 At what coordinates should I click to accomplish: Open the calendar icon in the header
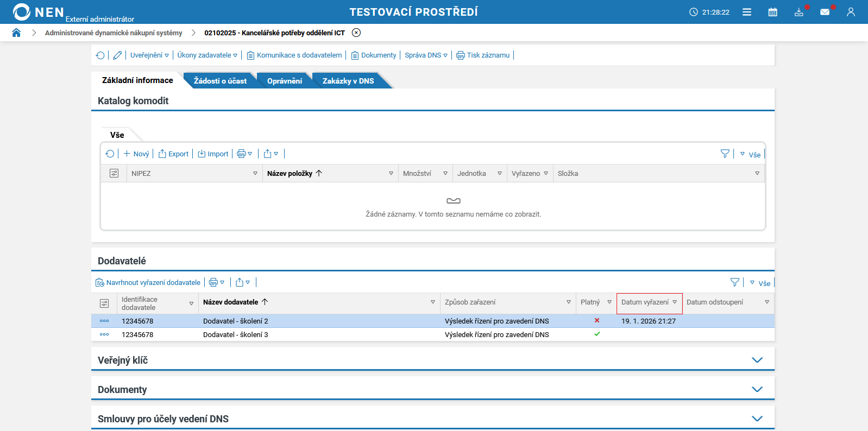(x=773, y=12)
